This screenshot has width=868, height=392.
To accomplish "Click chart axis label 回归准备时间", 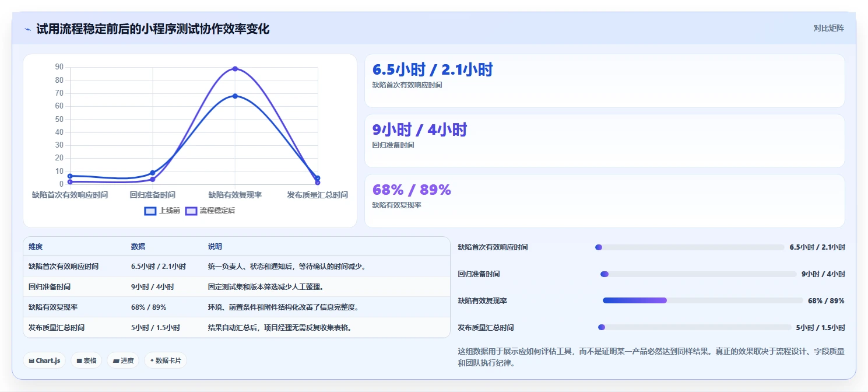I will click(x=152, y=195).
